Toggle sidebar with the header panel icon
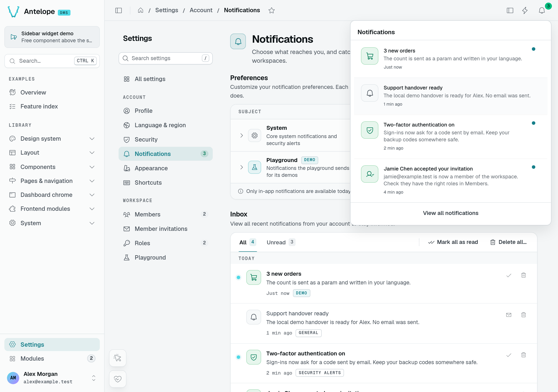This screenshot has width=558, height=392. (118, 10)
